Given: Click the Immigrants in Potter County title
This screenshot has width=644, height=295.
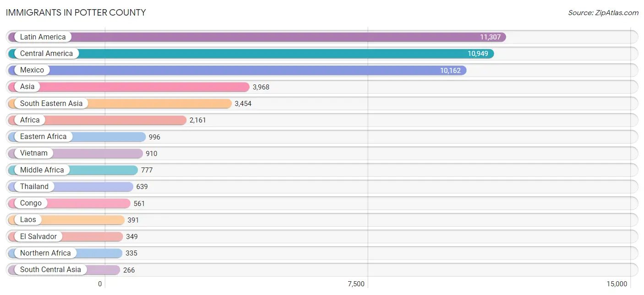Looking at the screenshot, I should tap(76, 13).
